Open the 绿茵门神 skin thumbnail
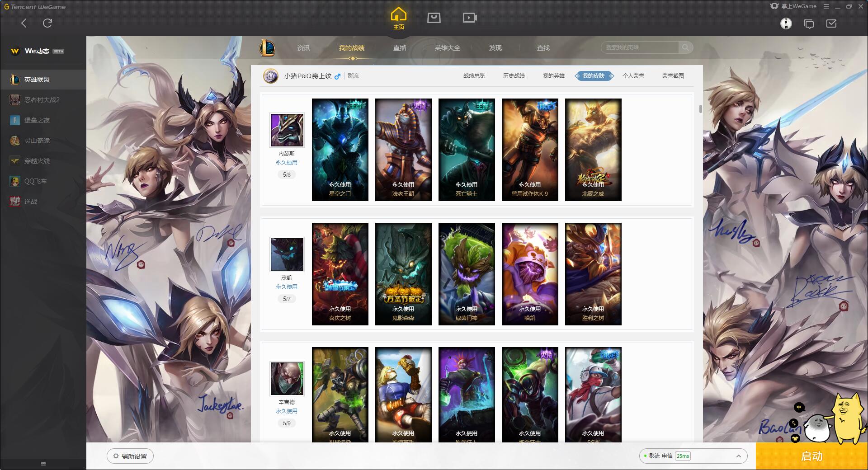Screen dimensions: 868x470 (467, 274)
